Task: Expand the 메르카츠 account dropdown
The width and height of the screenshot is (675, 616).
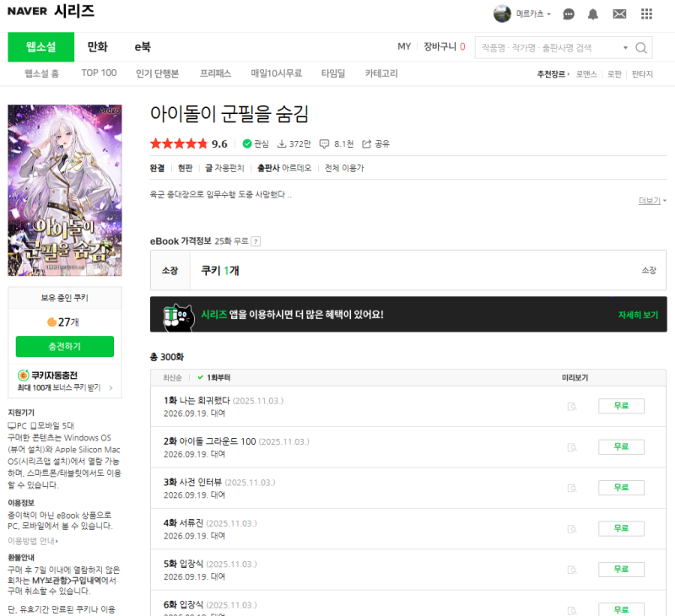Action: point(533,14)
